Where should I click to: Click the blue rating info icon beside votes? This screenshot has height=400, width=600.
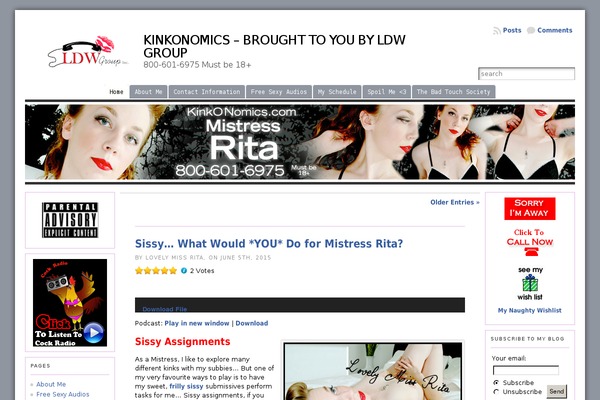184,271
